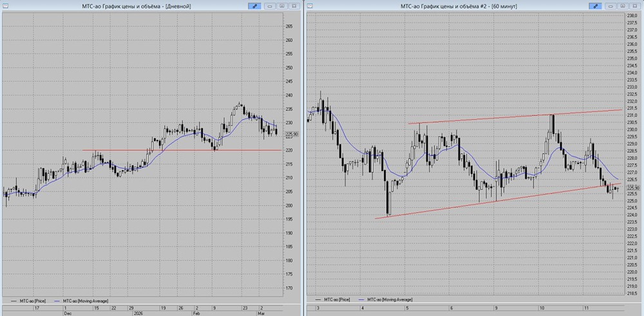Viewport: 644px width, 316px height.
Task: Select the lower red trend line on the 60-minute chart
Action: [x=498, y=201]
